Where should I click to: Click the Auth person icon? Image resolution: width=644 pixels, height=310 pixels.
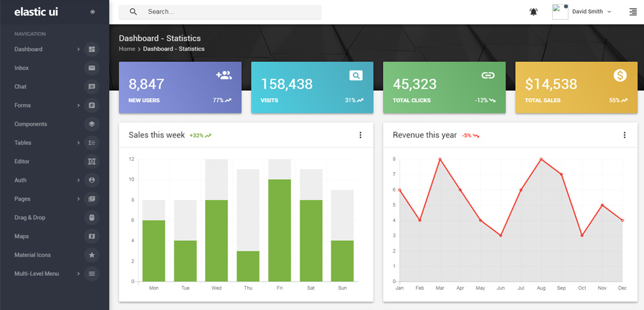pyautogui.click(x=91, y=180)
